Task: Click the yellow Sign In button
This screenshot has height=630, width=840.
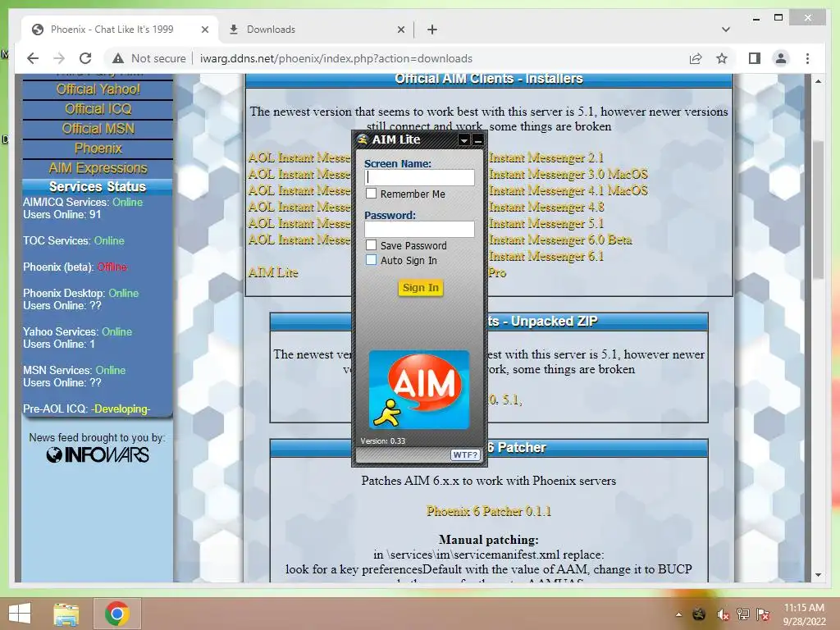Action: click(x=421, y=288)
